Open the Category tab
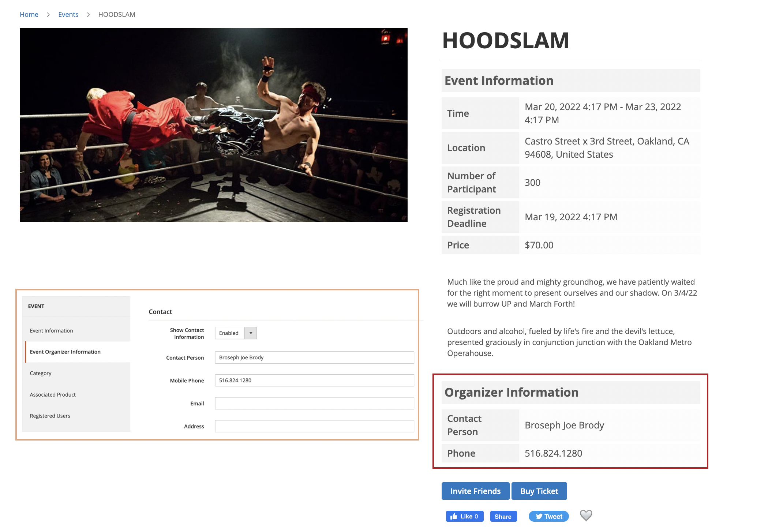Image resolution: width=783 pixels, height=532 pixels. coord(41,373)
